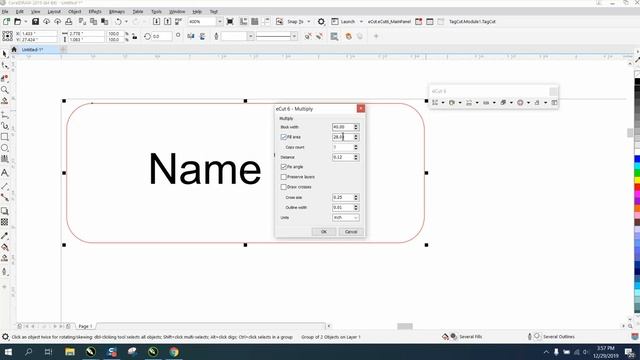This screenshot has height=360, width=640.
Task: Click the full-screen preview icon
Action: point(230,22)
